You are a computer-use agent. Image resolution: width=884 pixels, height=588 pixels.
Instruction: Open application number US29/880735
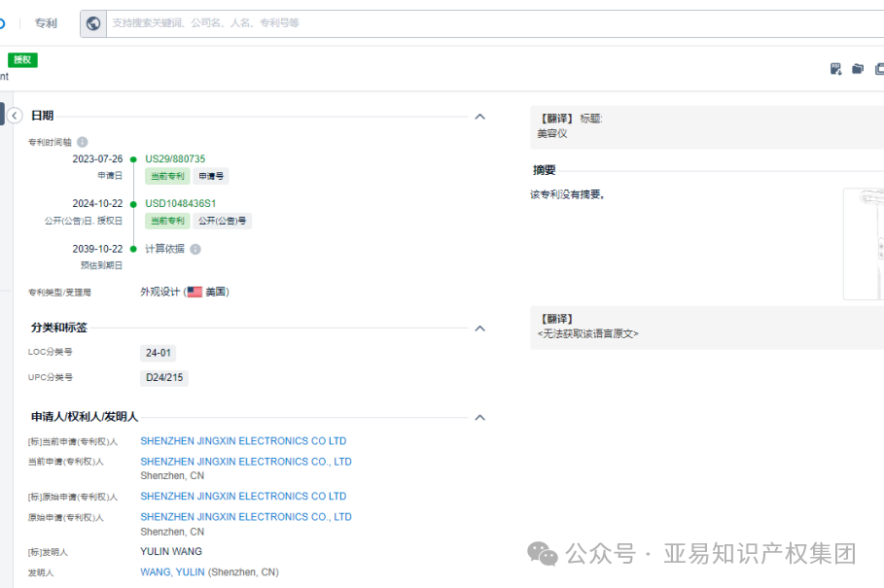175,158
